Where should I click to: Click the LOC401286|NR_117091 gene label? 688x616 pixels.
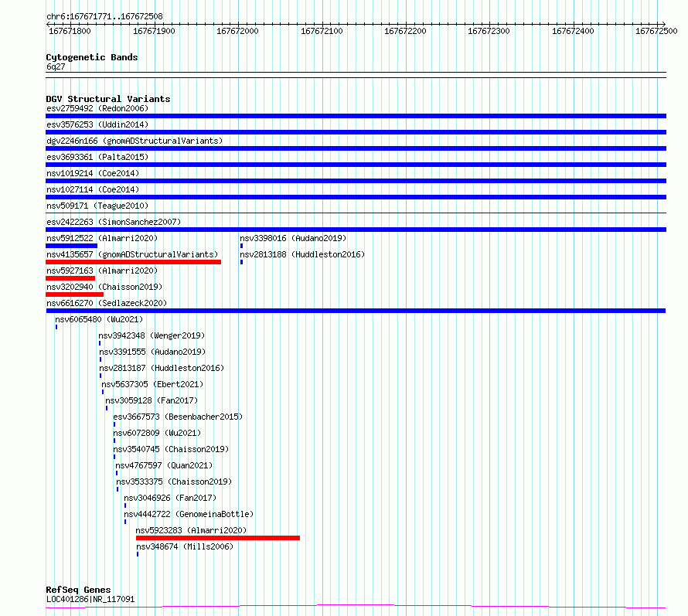tap(90, 599)
